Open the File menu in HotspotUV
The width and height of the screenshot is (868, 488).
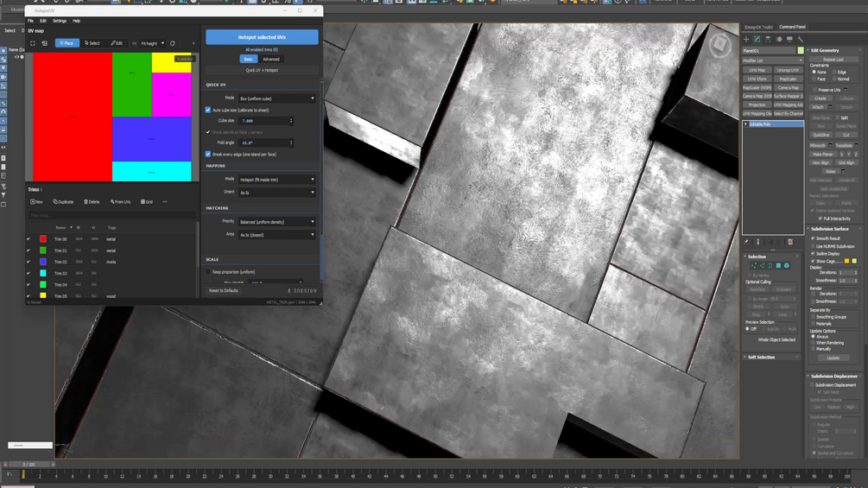point(30,21)
